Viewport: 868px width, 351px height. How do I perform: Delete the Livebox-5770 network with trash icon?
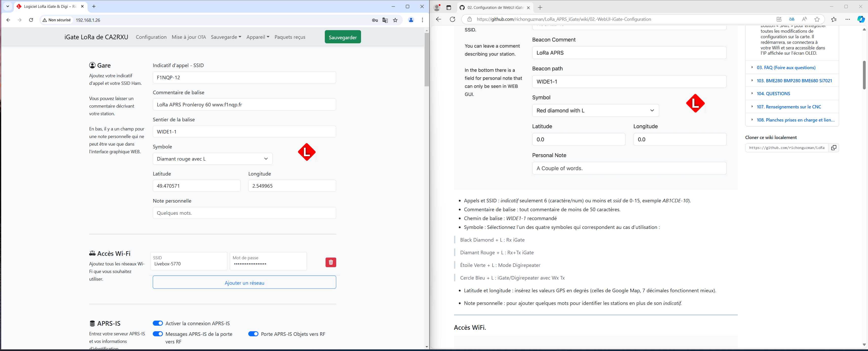pos(331,262)
